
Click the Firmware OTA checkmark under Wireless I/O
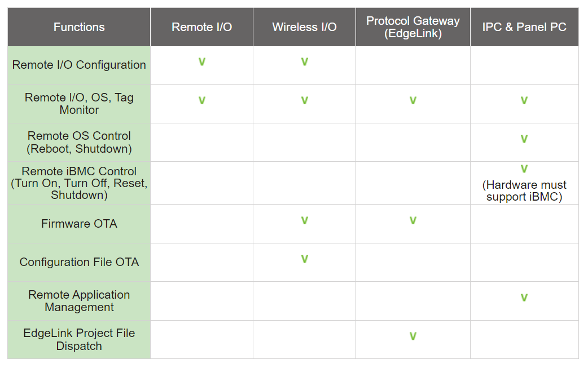(304, 220)
